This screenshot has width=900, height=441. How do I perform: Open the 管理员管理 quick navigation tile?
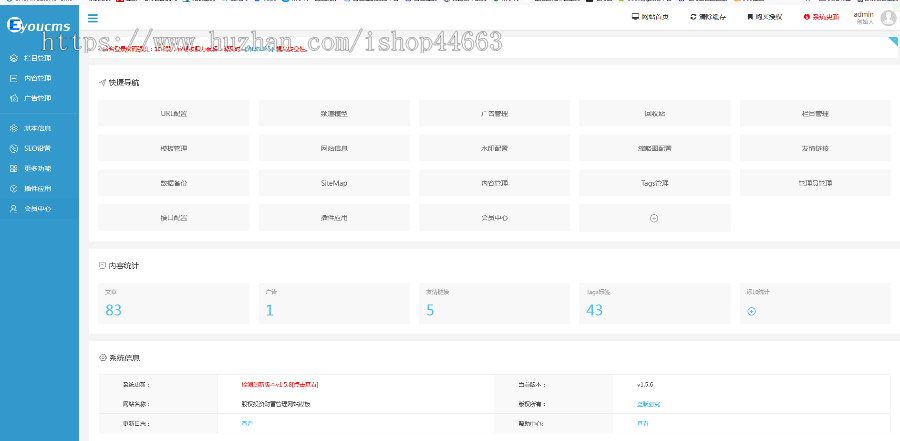815,183
